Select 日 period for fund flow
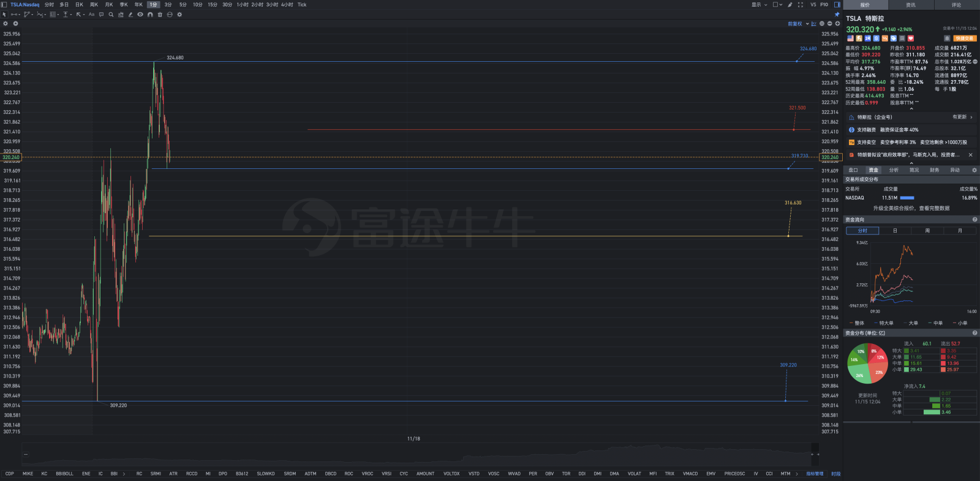Image resolution: width=980 pixels, height=481 pixels. pyautogui.click(x=895, y=231)
